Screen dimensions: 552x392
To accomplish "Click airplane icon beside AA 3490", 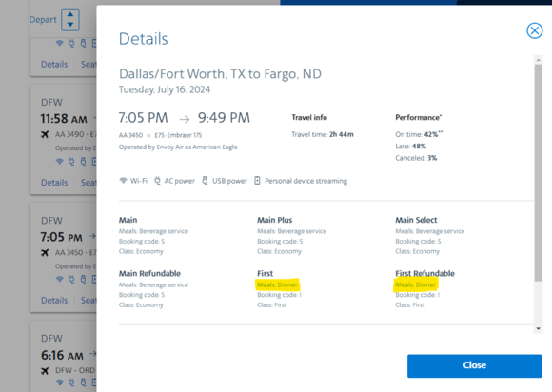I will point(45,134).
